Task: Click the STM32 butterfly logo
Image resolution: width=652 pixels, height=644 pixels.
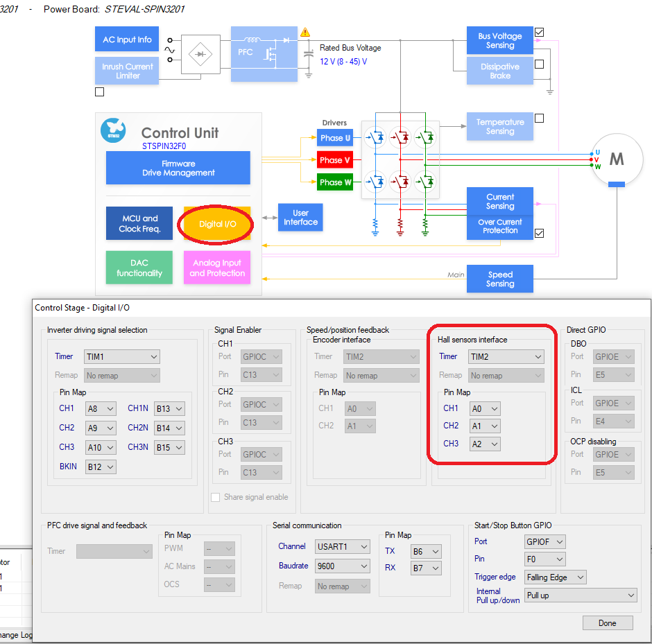Action: coord(113,130)
